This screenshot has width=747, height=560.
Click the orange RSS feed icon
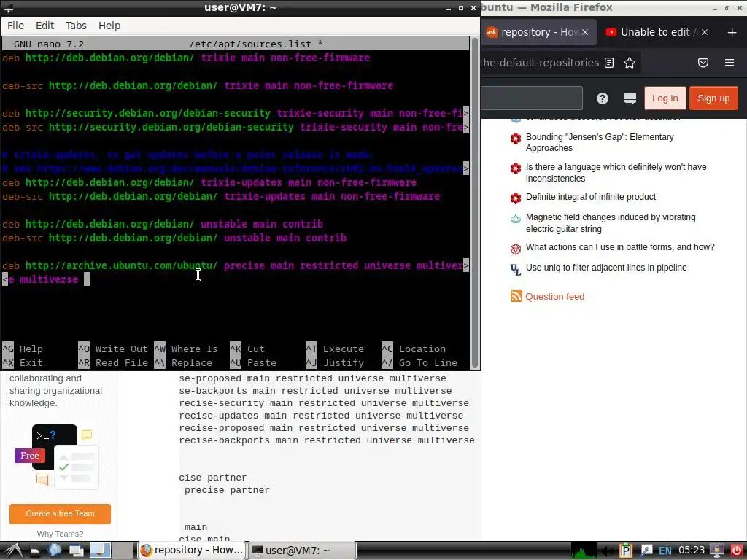516,296
